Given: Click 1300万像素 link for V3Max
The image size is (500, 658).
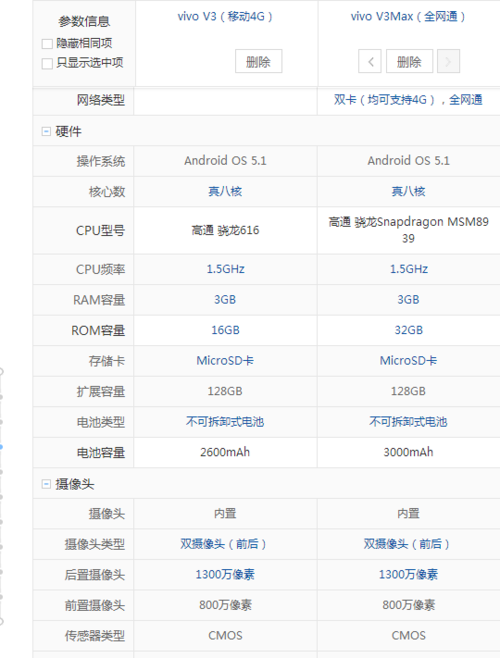Looking at the screenshot, I should coord(408,574).
